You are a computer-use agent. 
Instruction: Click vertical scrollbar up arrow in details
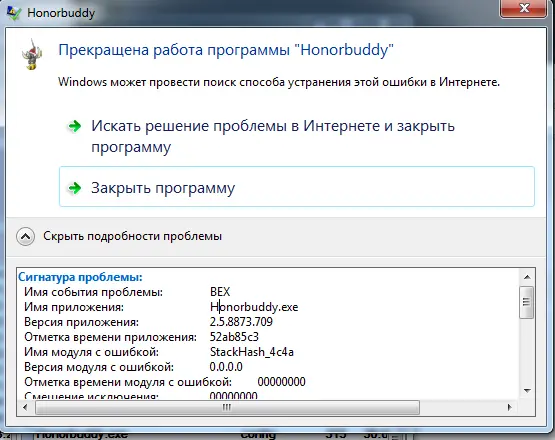[527, 277]
